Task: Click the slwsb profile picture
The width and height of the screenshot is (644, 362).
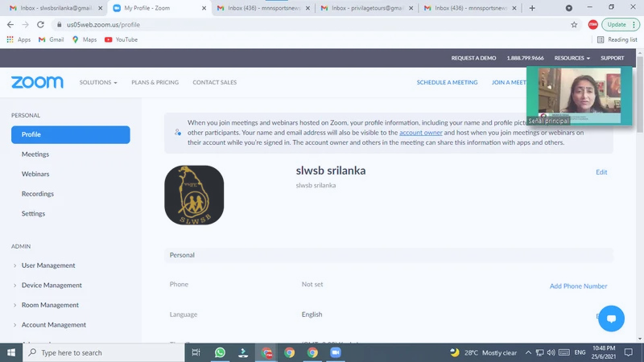Action: pyautogui.click(x=194, y=195)
